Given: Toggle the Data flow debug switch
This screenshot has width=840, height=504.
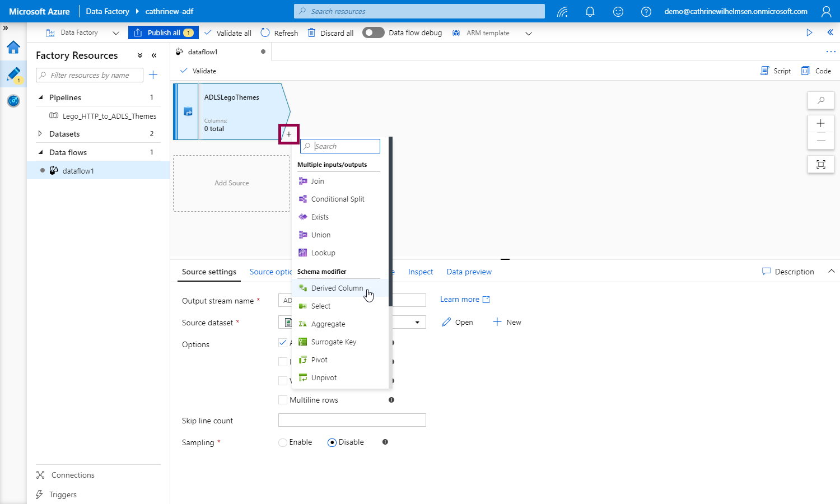Looking at the screenshot, I should tap(373, 32).
